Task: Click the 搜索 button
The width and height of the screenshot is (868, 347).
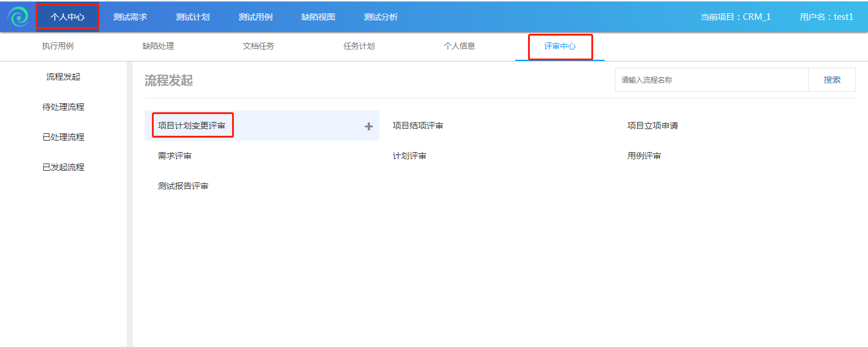Action: tap(832, 80)
